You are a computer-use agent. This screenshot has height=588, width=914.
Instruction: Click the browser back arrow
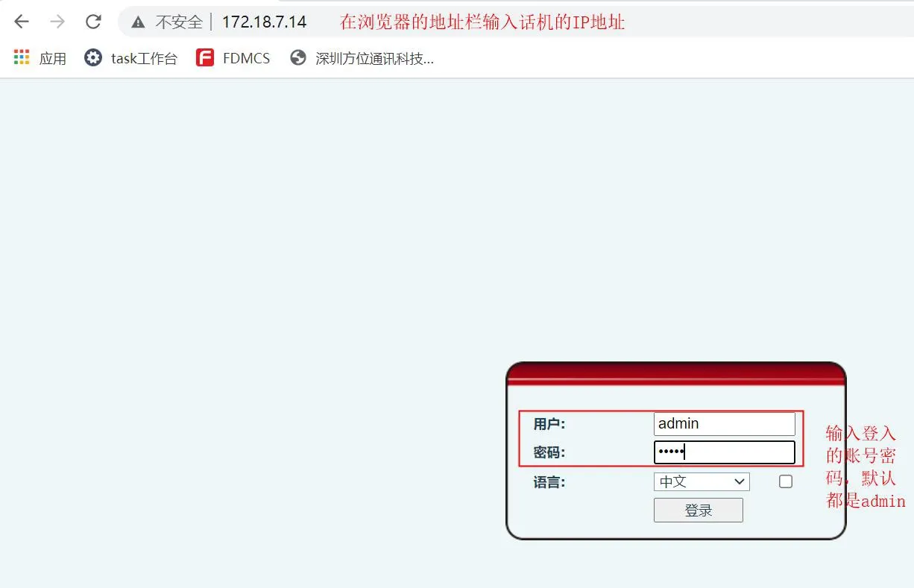[x=22, y=22]
